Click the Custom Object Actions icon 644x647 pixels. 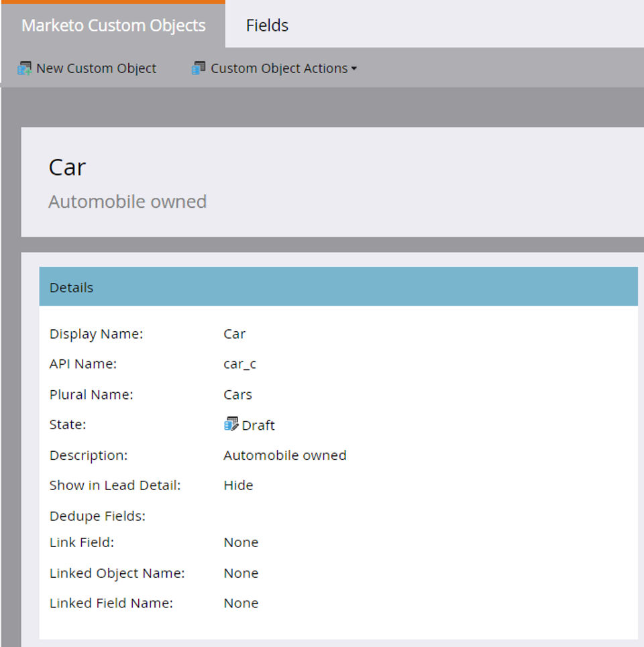pos(198,68)
